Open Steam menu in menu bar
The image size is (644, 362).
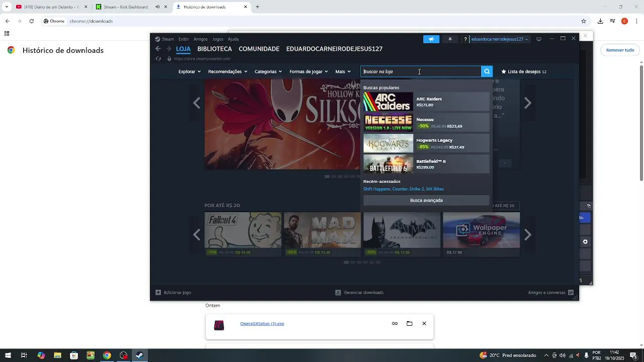165,39
